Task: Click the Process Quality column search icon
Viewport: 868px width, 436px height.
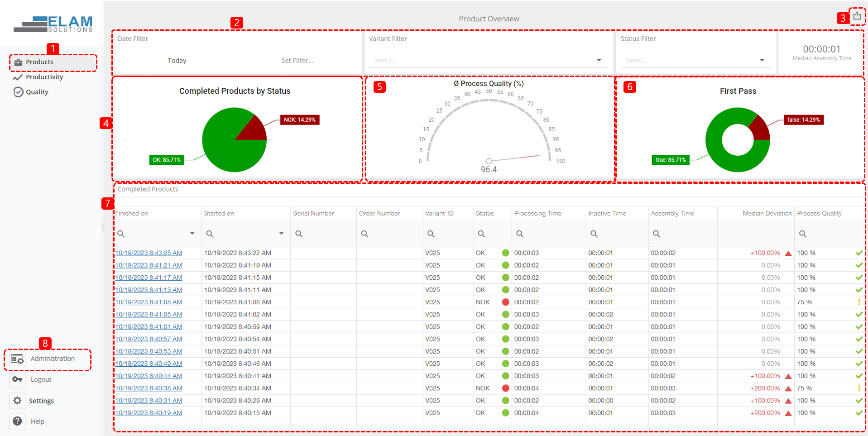Action: coord(803,234)
